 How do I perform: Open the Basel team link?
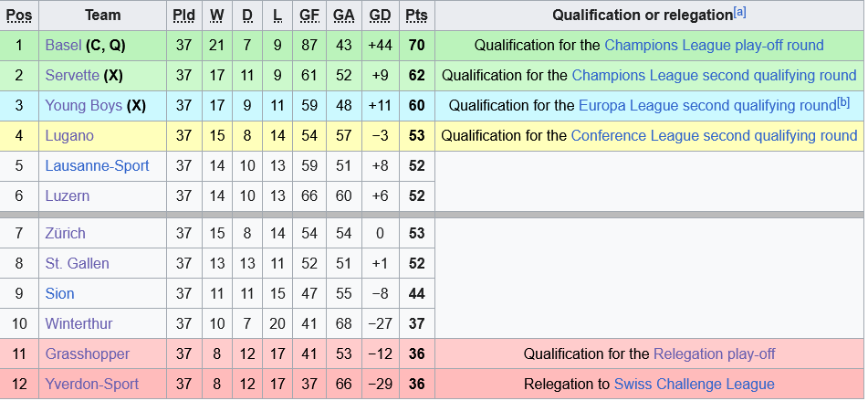pyautogui.click(x=62, y=45)
